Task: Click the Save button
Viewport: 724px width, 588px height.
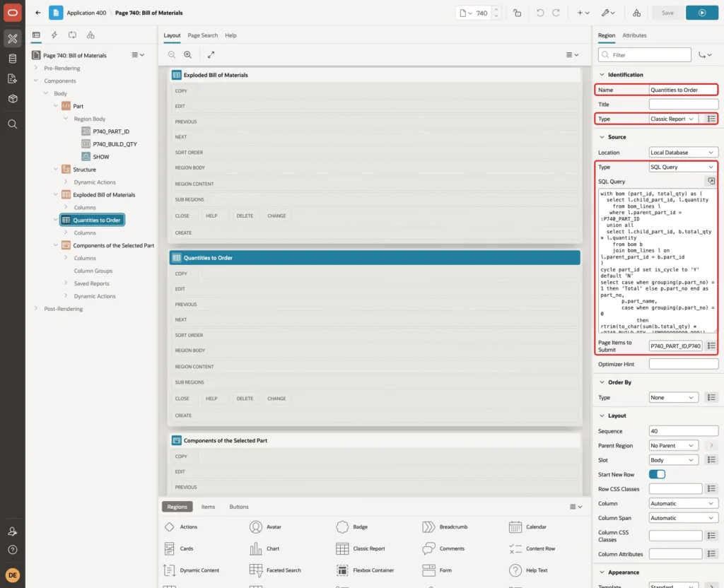Action: tap(667, 13)
